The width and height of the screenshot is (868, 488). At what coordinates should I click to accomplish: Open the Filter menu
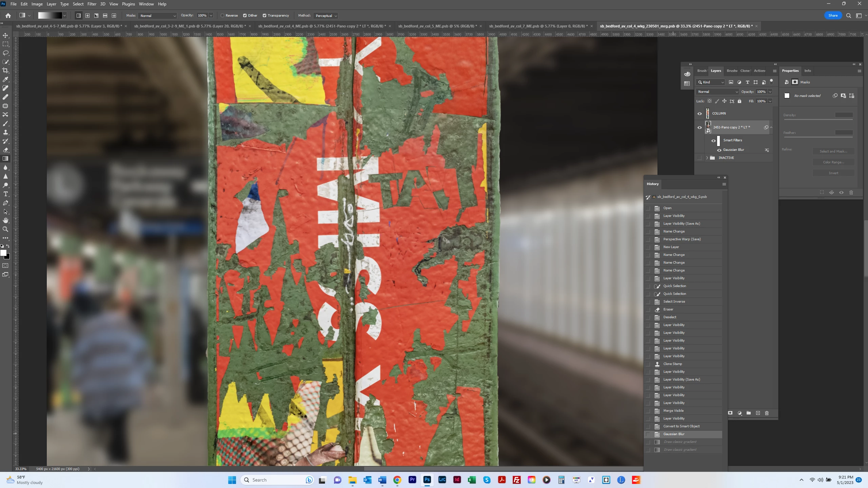pos(92,4)
